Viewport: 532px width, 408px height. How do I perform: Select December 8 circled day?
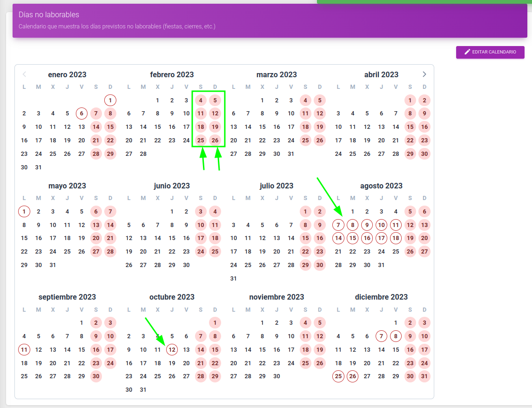396,336
